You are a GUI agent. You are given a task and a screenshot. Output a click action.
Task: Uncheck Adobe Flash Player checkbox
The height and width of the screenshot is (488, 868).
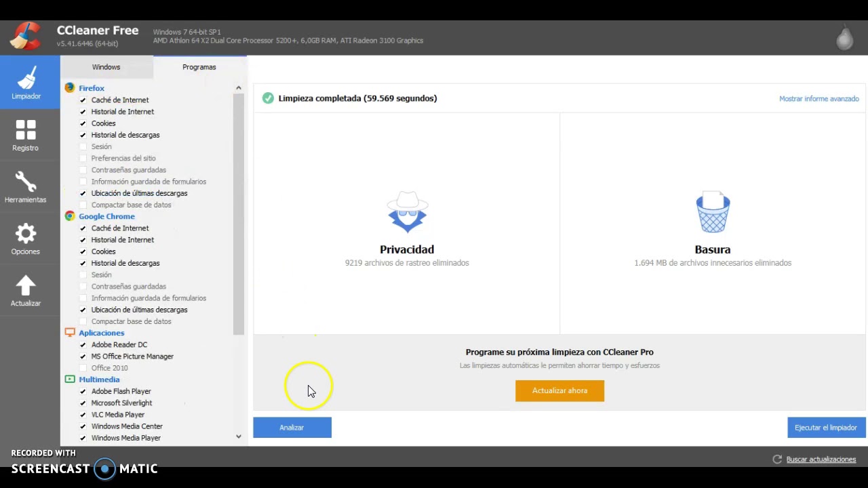pyautogui.click(x=83, y=391)
